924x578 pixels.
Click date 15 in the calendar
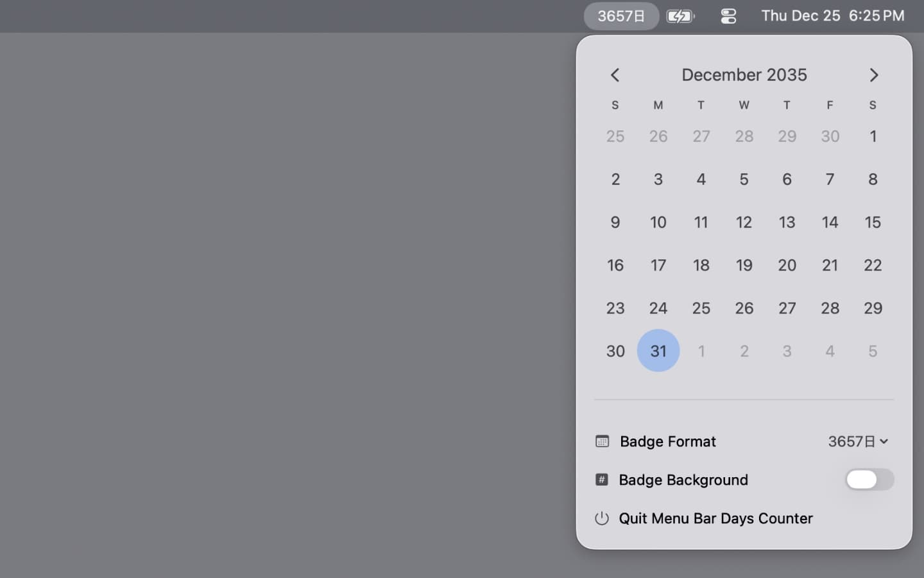point(873,222)
